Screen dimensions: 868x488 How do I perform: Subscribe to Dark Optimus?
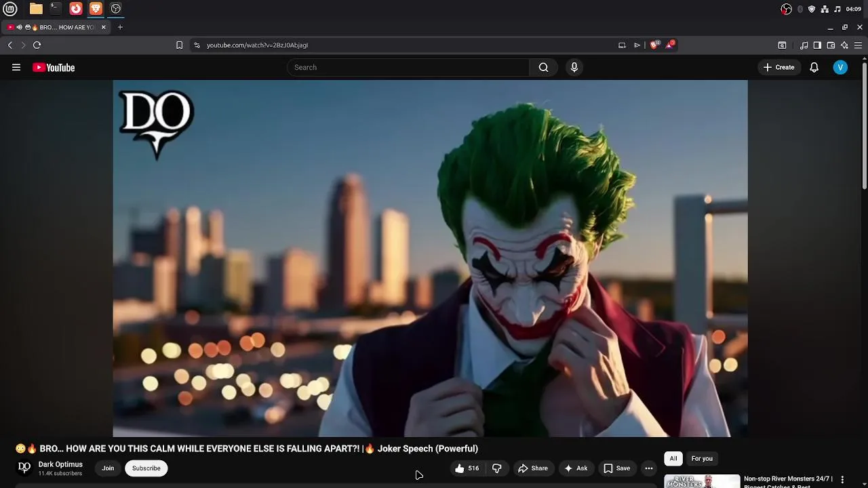146,468
